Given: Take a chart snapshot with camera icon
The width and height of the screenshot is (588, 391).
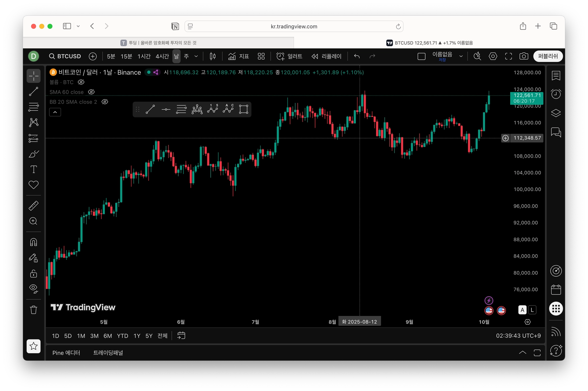Looking at the screenshot, I should [524, 56].
